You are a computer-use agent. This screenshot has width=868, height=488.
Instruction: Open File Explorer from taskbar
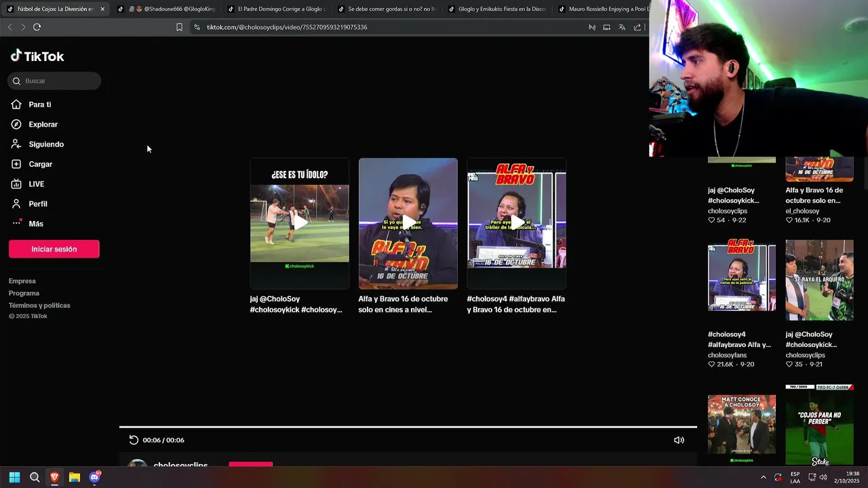pyautogui.click(x=75, y=477)
